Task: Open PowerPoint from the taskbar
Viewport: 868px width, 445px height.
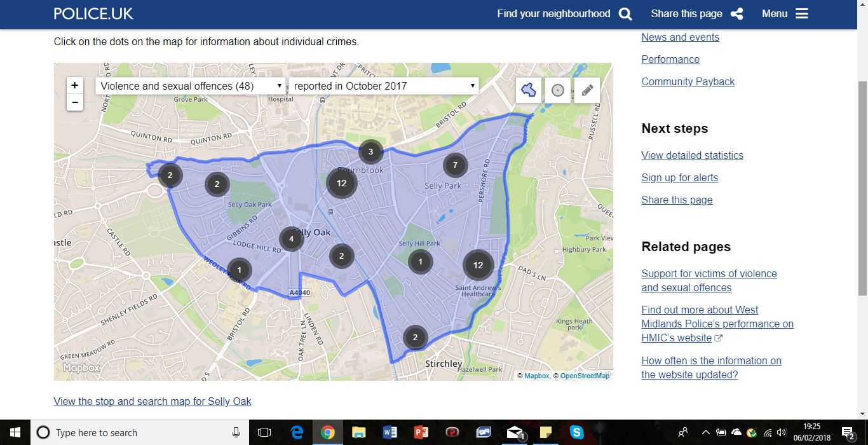Action: pos(421,432)
